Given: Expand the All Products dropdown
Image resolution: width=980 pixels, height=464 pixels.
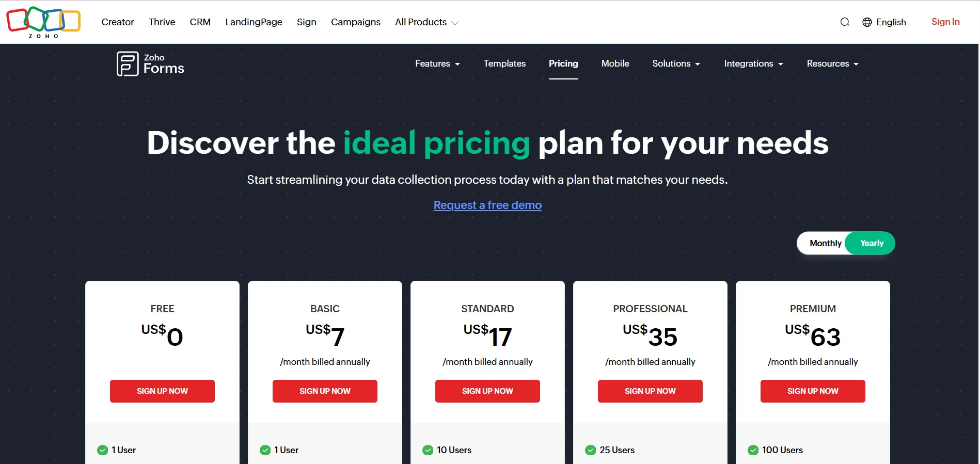Looking at the screenshot, I should click(x=425, y=22).
